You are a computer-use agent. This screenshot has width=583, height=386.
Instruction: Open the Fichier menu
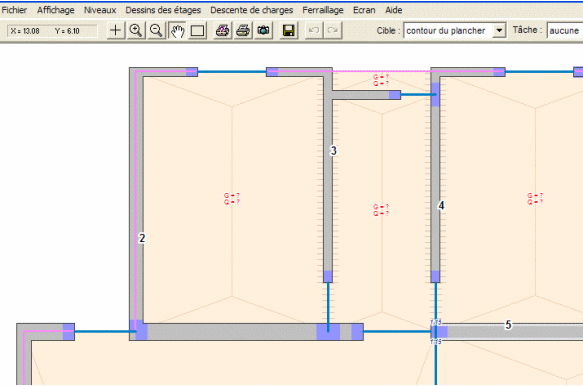pyautogui.click(x=14, y=10)
